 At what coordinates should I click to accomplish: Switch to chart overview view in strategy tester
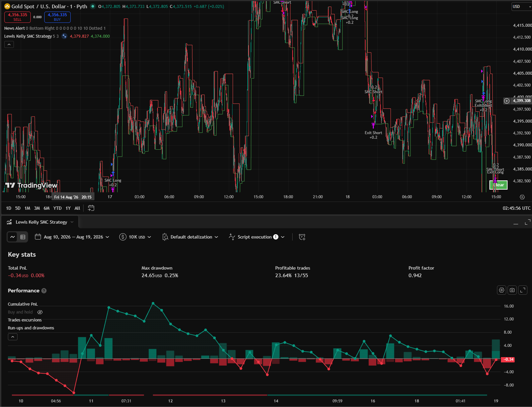pos(13,237)
